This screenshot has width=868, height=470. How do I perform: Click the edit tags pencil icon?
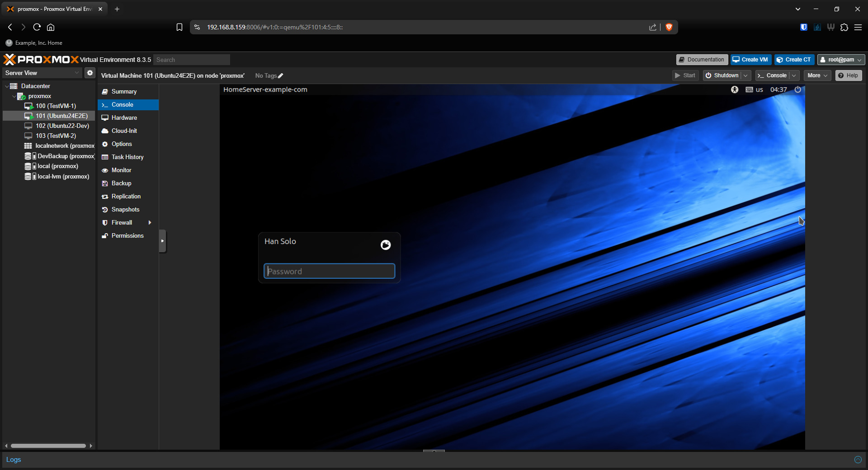click(x=281, y=76)
